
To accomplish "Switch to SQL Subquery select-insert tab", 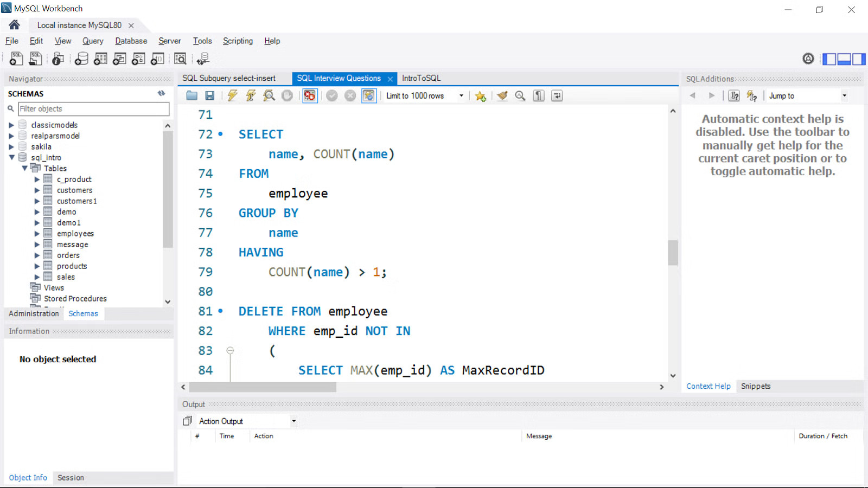I will coord(229,79).
